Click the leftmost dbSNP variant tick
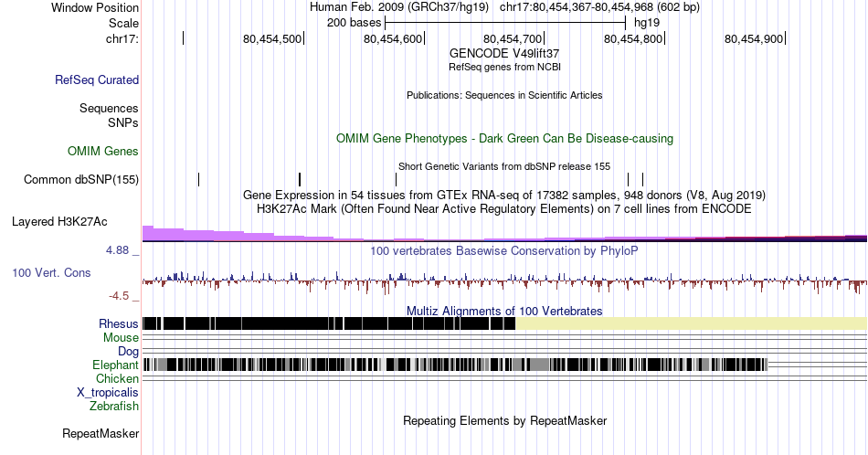This screenshot has width=868, height=455. 199,179
